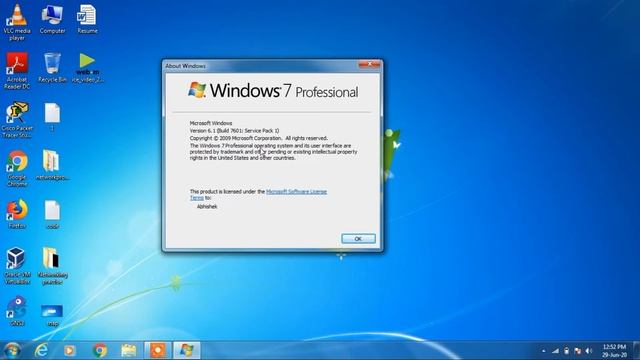
Task: Open the taskbar clock and date
Action: click(x=614, y=351)
